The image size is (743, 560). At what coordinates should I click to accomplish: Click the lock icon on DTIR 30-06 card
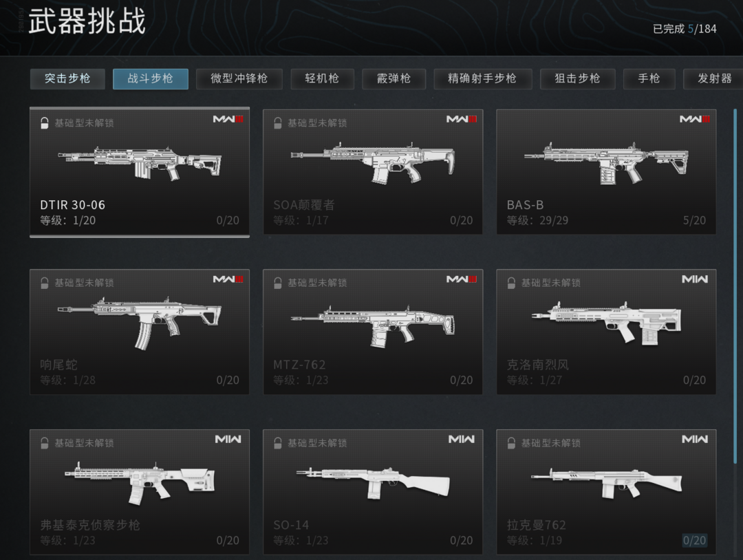(44, 123)
